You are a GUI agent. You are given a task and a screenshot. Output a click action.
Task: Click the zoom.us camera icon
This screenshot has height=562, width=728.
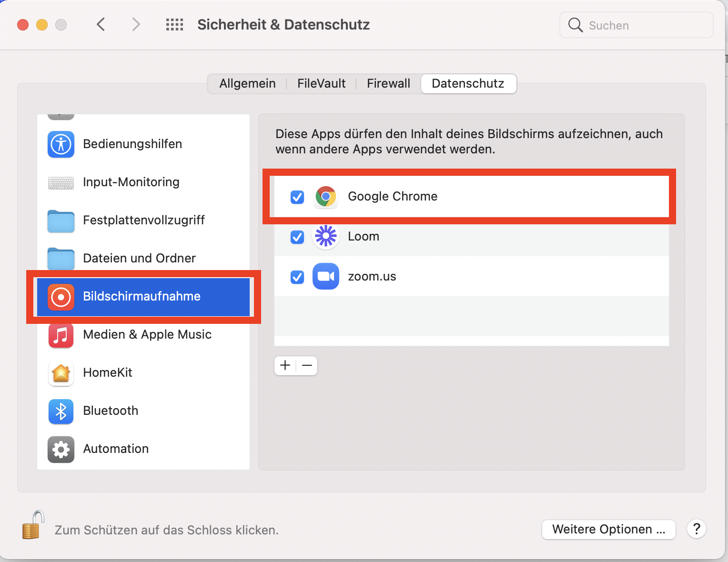point(326,276)
